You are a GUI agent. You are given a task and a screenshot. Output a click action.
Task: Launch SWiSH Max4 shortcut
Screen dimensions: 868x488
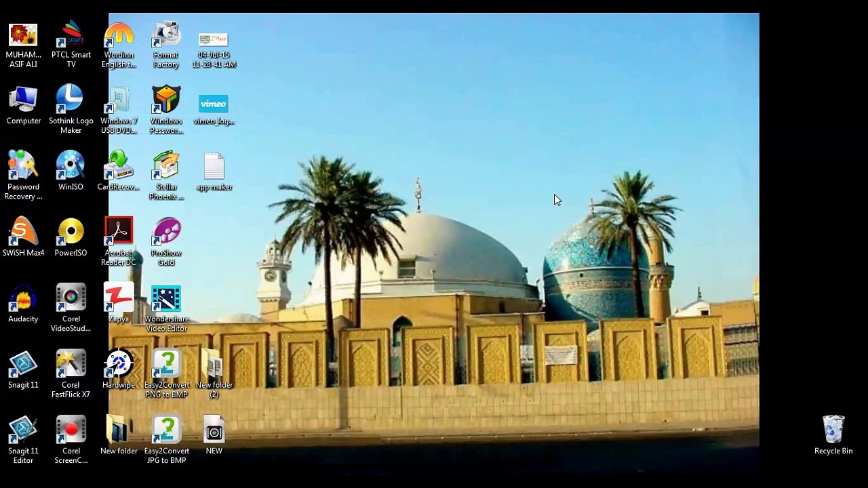[x=23, y=237]
